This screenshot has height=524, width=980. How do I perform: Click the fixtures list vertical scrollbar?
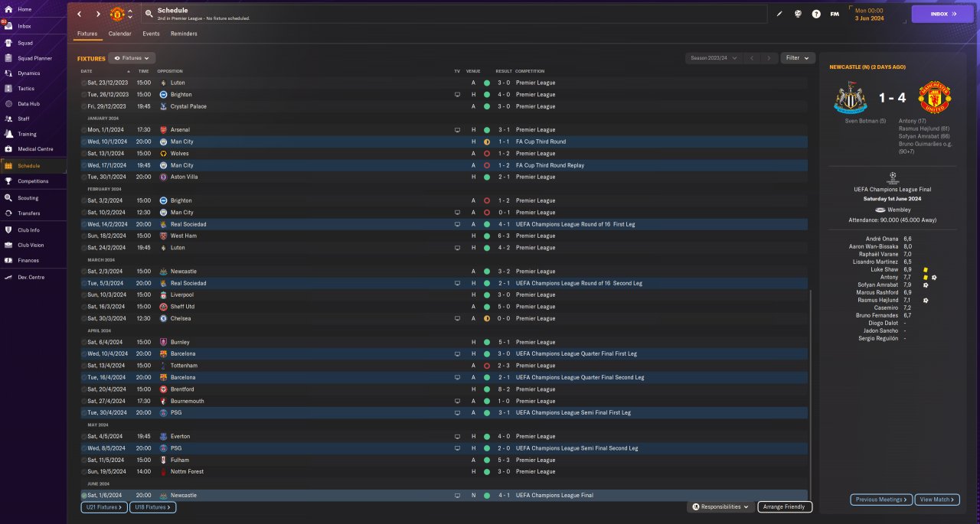click(x=810, y=393)
